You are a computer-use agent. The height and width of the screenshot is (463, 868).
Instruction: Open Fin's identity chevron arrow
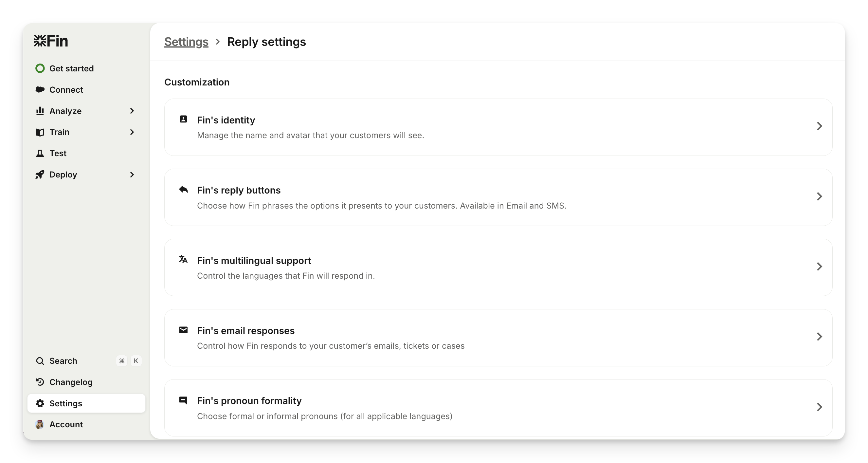pos(820,126)
